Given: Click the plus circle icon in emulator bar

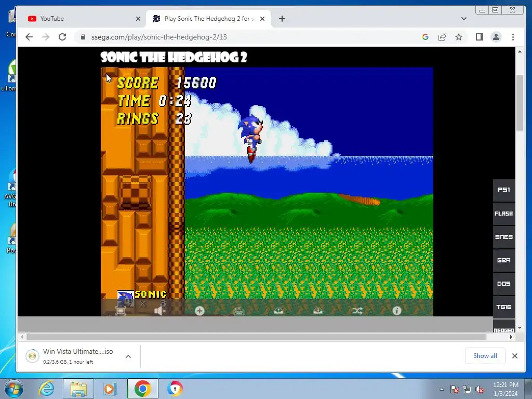Looking at the screenshot, I should point(199,311).
